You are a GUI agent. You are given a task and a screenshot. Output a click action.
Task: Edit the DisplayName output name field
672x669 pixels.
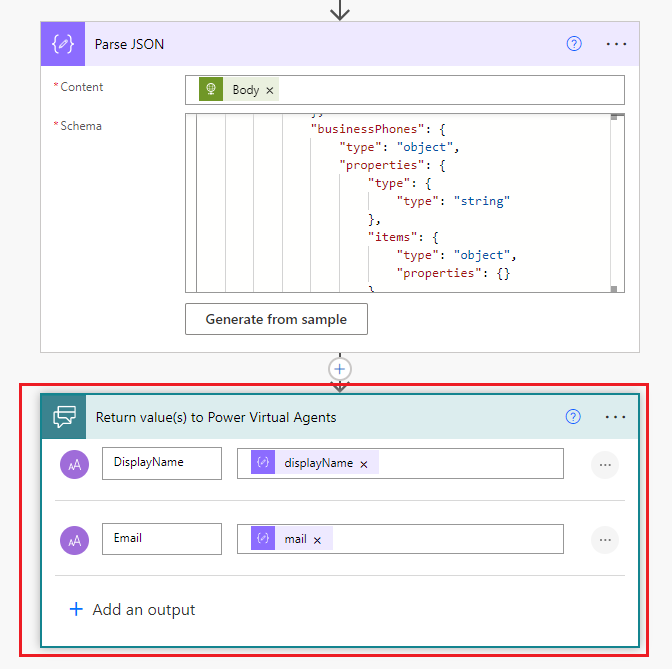tap(161, 463)
